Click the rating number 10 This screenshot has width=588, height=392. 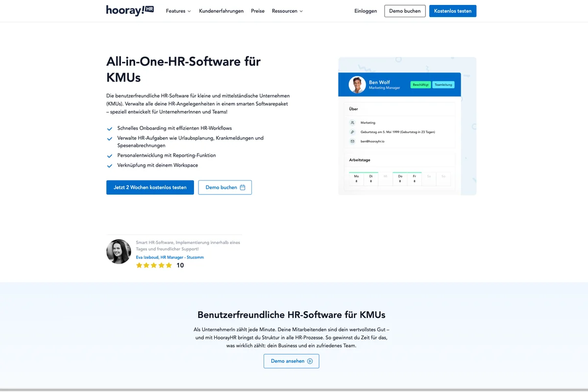180,265
